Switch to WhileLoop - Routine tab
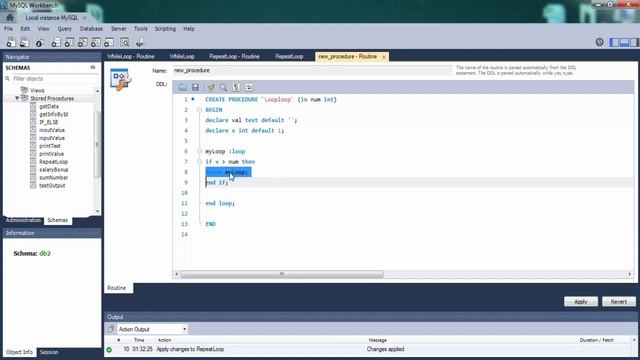This screenshot has width=640, height=360. click(131, 56)
